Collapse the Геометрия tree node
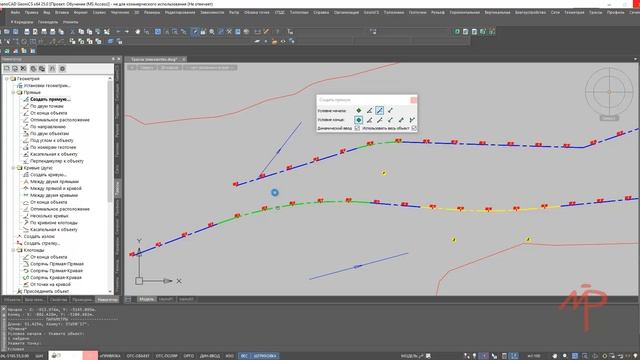The image size is (640, 360). pyautogui.click(x=7, y=79)
